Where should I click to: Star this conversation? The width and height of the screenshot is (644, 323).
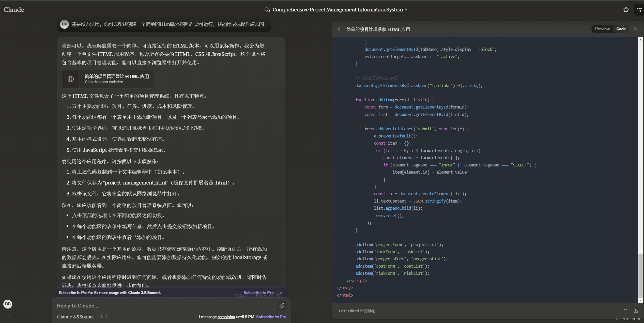(x=626, y=10)
